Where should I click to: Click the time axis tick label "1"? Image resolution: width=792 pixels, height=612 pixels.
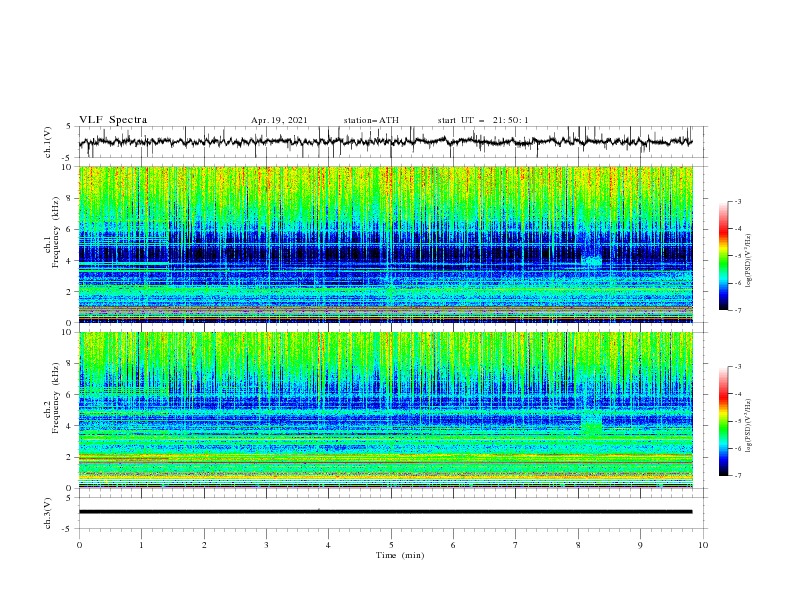tap(141, 545)
